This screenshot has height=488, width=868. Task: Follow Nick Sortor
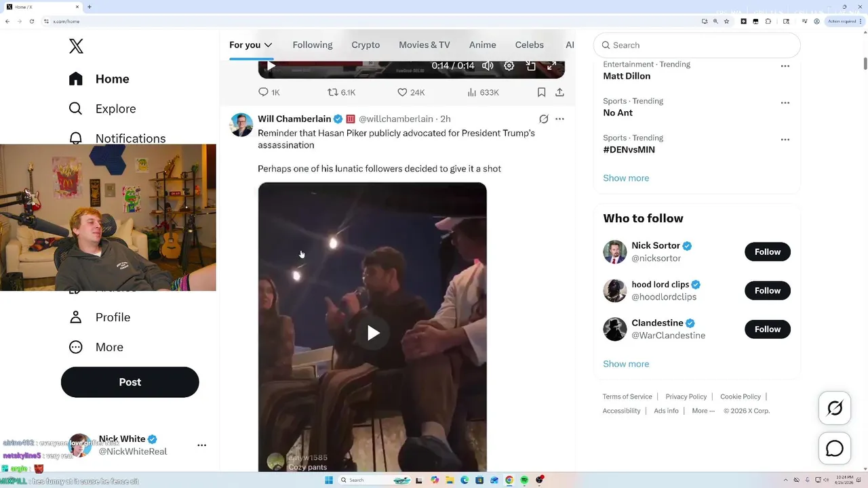[x=768, y=251]
